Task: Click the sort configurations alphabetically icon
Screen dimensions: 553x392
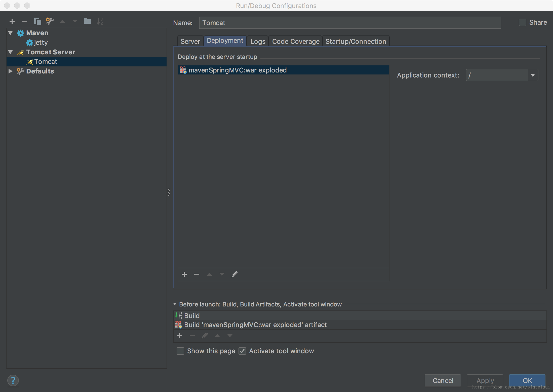Action: coord(100,21)
